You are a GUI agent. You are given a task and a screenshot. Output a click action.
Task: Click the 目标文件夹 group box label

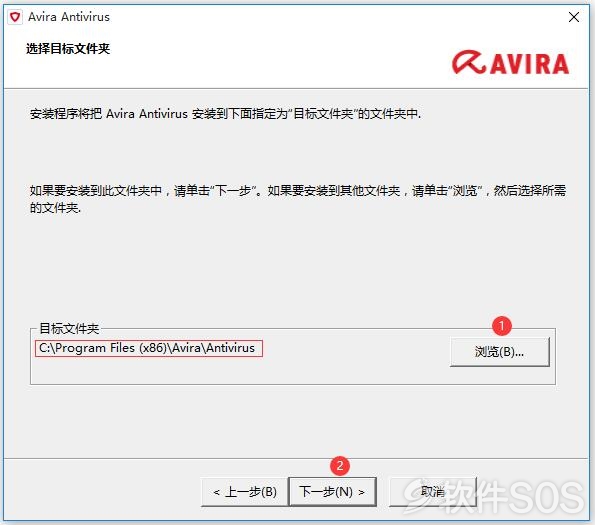pos(69,329)
